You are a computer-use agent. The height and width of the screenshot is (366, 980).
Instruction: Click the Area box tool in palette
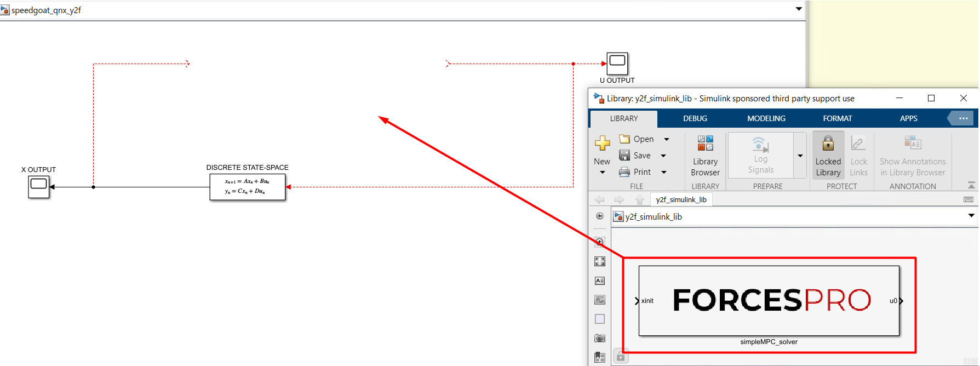click(600, 319)
